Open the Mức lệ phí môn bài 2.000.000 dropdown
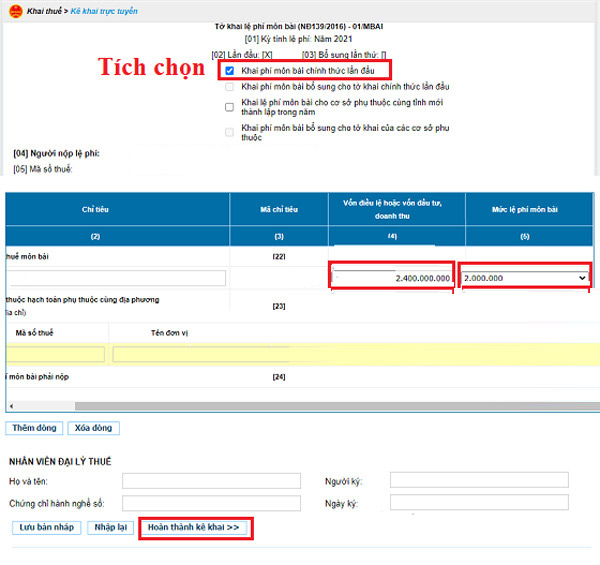Image resolution: width=600 pixels, height=565 pixels. pyautogui.click(x=524, y=278)
